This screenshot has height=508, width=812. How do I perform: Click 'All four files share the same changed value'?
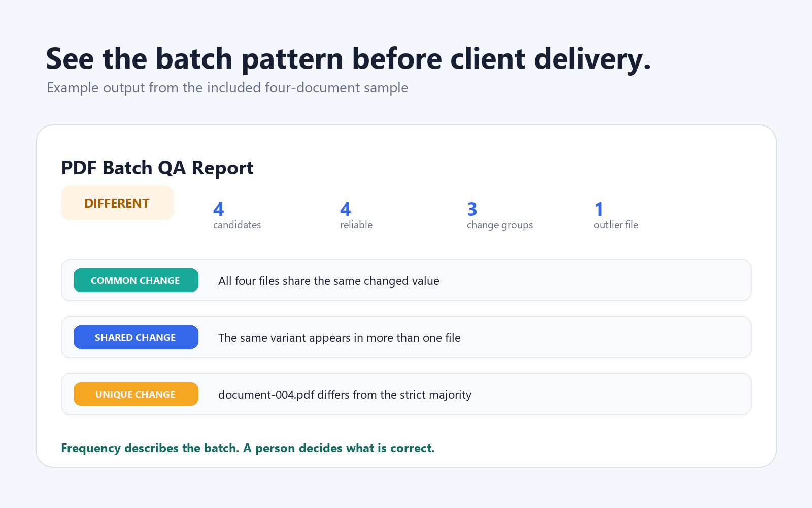point(329,281)
